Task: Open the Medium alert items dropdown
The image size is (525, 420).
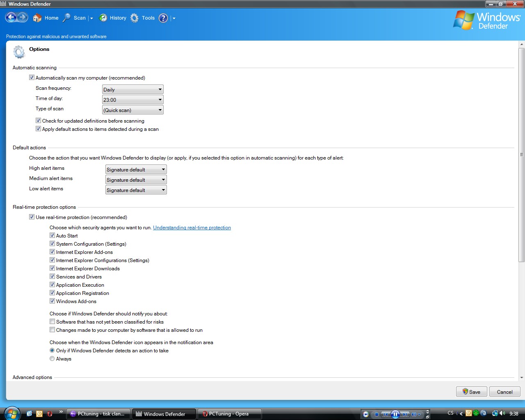Action: click(x=136, y=180)
